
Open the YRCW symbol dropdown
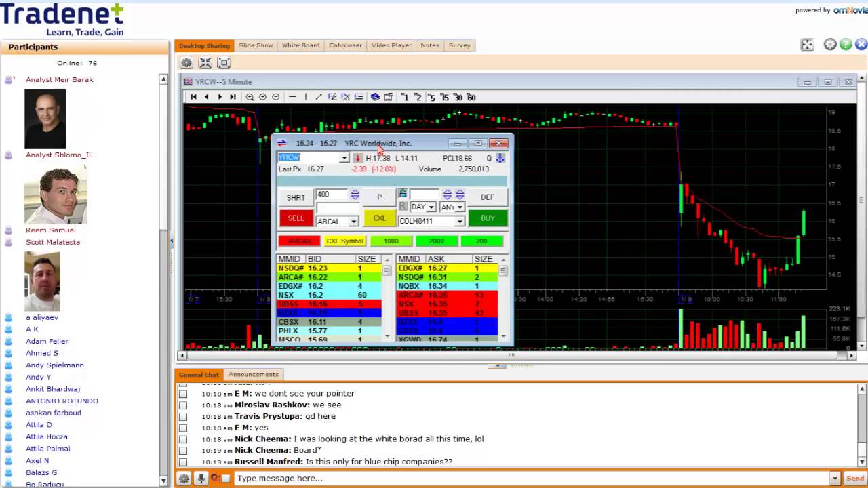tap(344, 158)
